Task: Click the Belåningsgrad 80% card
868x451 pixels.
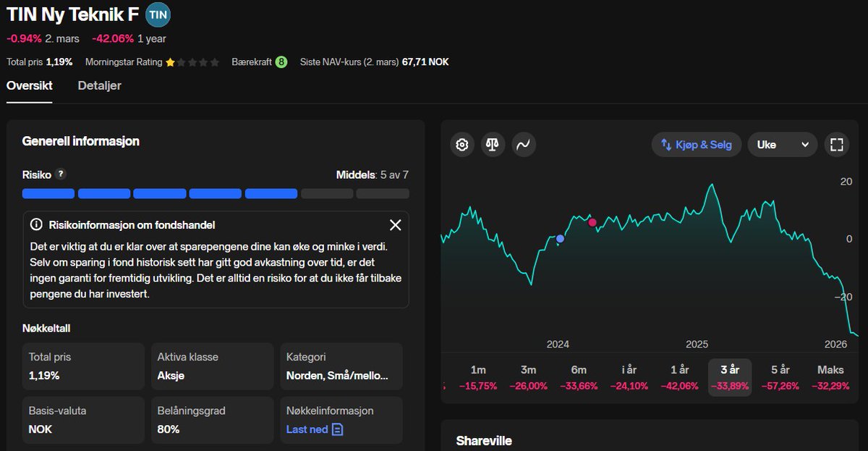Action: 213,420
